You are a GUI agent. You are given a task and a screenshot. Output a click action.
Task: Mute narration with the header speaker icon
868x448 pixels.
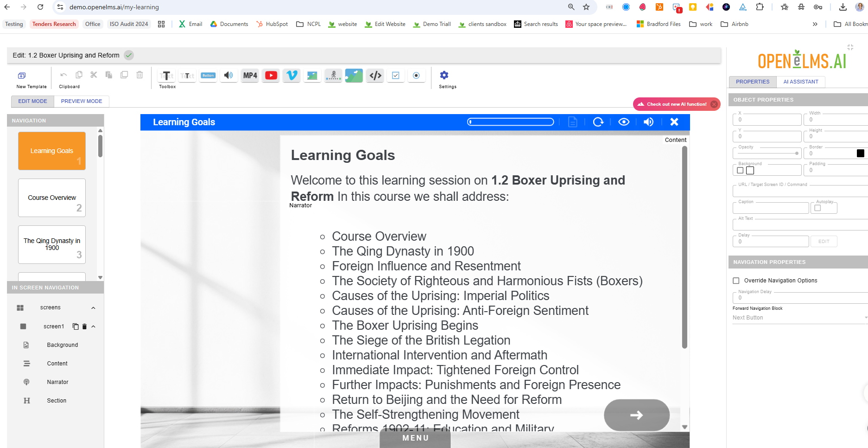point(648,122)
